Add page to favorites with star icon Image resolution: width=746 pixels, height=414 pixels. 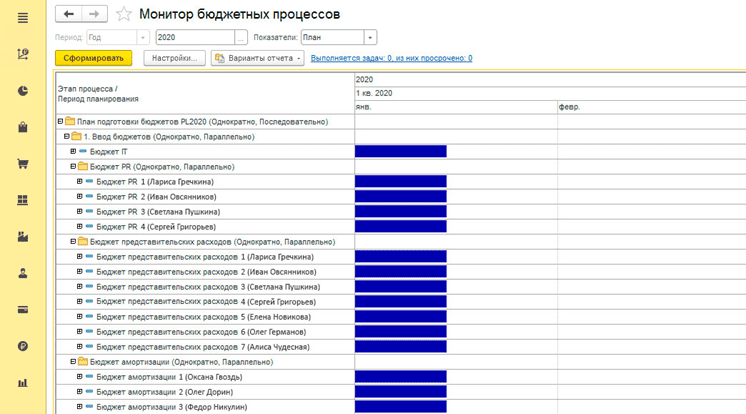pos(124,14)
